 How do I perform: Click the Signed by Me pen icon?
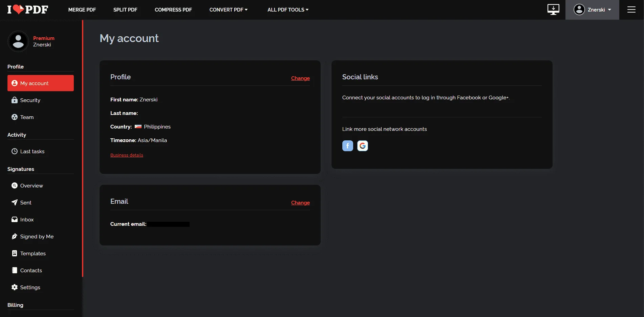(15, 236)
